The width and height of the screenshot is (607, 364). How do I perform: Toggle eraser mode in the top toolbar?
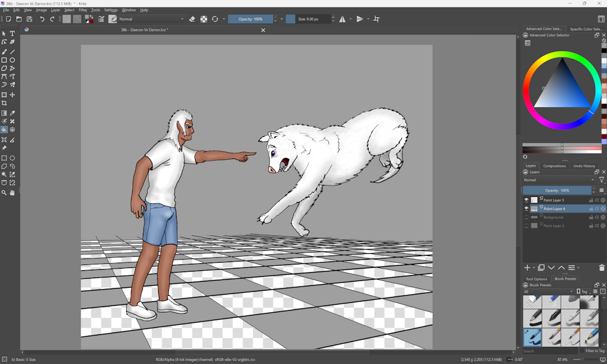tap(192, 19)
